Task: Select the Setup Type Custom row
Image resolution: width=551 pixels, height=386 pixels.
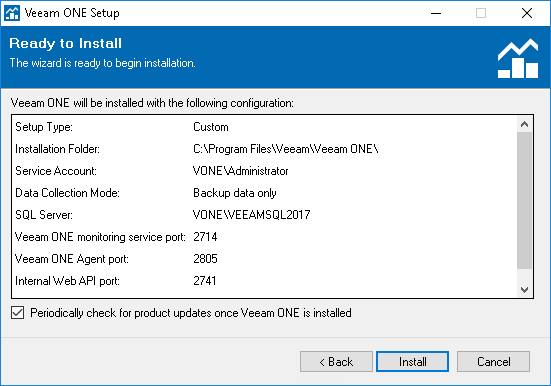Action: pos(264,127)
